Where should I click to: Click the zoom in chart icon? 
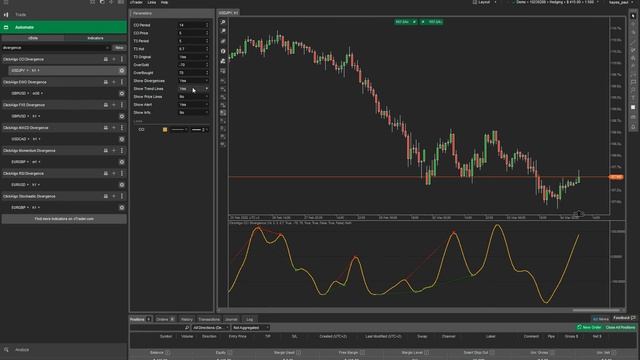[223, 22]
